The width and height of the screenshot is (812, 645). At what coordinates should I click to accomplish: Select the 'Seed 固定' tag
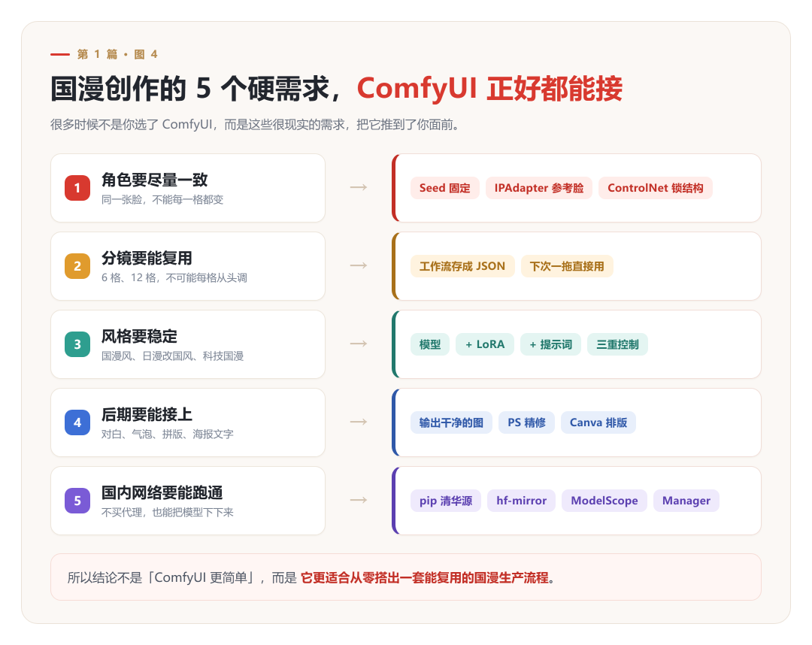(445, 188)
